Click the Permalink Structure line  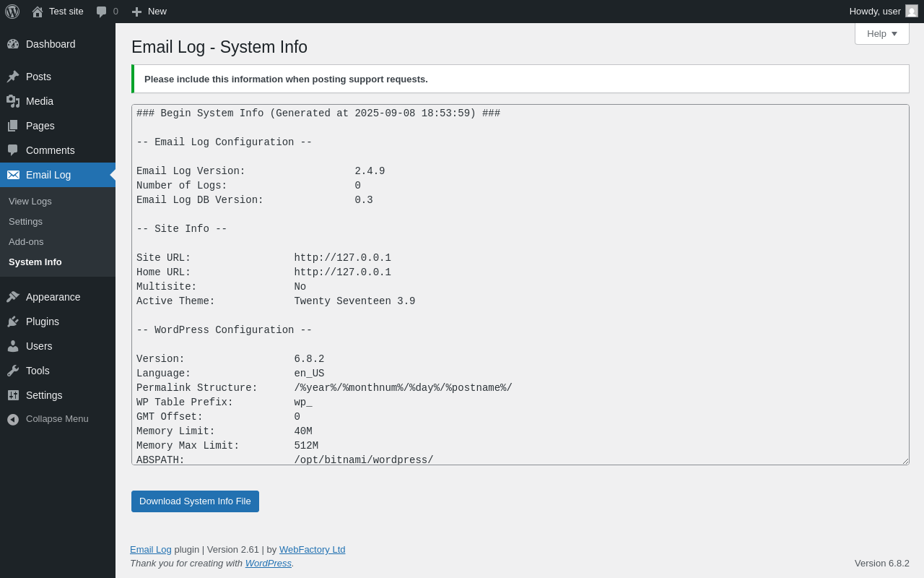click(x=324, y=388)
